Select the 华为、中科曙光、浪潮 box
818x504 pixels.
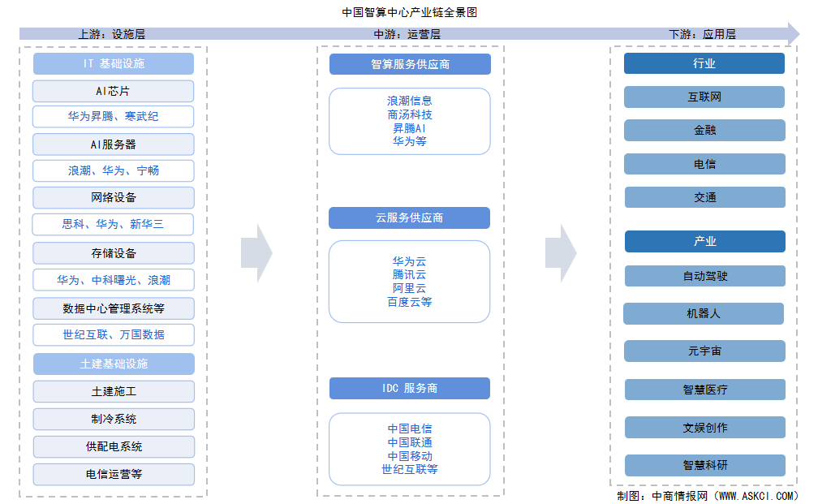click(x=114, y=280)
